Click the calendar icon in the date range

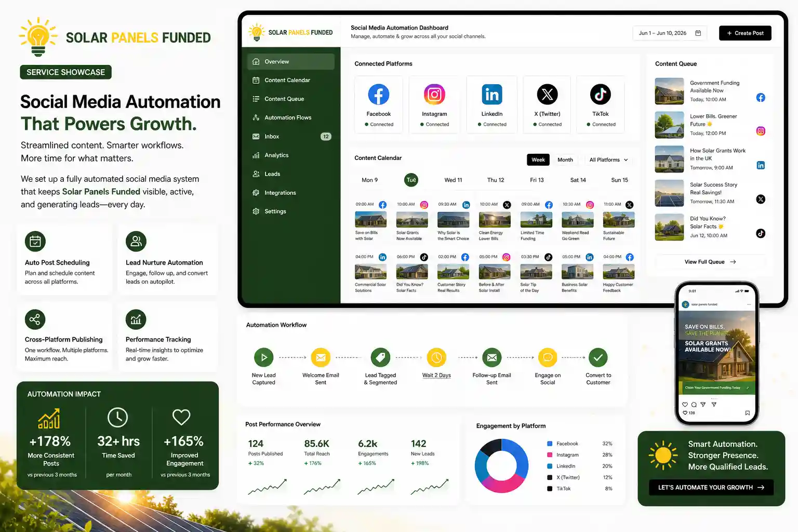(x=698, y=33)
